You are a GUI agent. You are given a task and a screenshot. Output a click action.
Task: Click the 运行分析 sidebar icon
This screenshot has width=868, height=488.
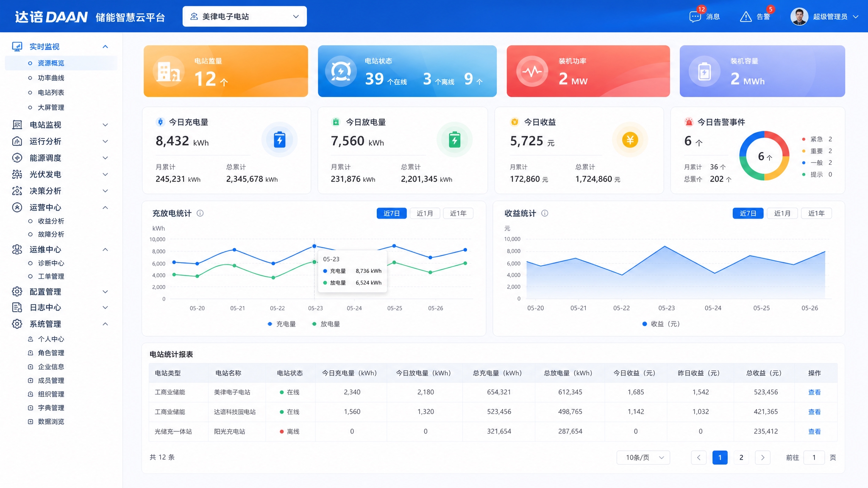[x=17, y=141]
